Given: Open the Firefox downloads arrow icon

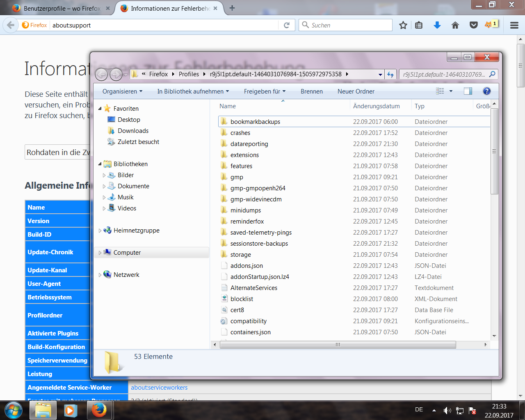Looking at the screenshot, I should click(437, 25).
